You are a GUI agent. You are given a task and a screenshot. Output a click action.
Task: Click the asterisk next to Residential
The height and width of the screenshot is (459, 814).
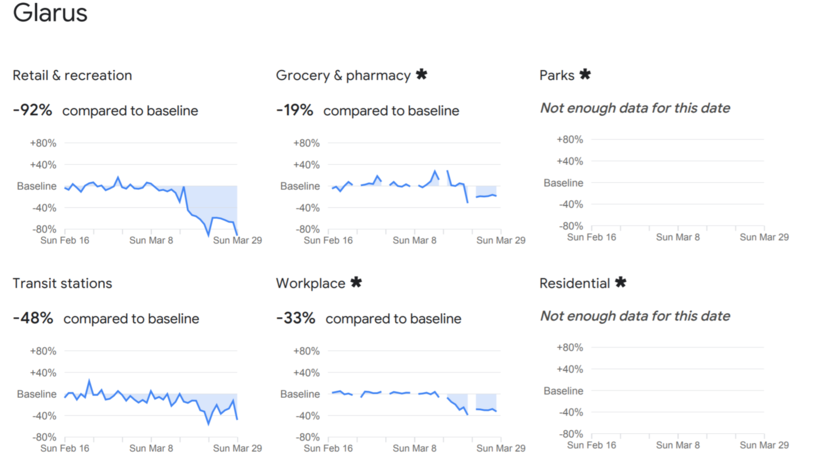(620, 283)
